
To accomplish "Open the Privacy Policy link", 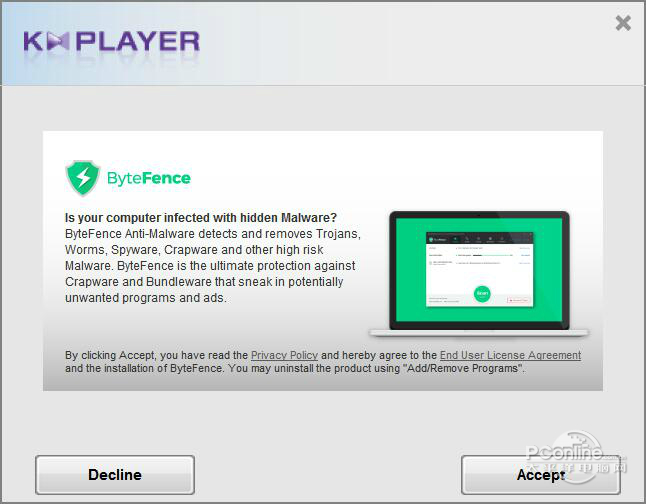I will click(284, 355).
